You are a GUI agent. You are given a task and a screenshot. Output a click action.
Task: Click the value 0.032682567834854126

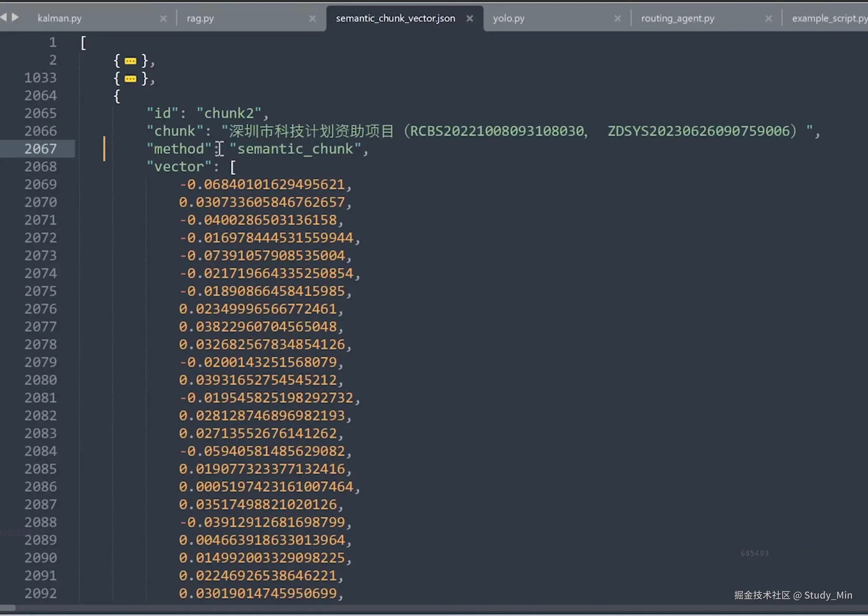262,345
